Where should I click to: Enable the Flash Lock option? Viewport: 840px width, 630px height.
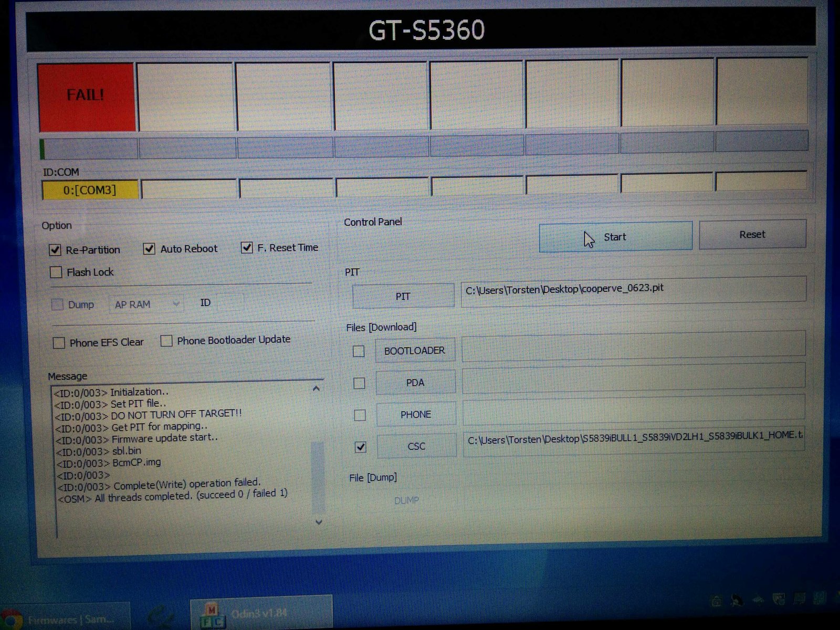coord(56,272)
